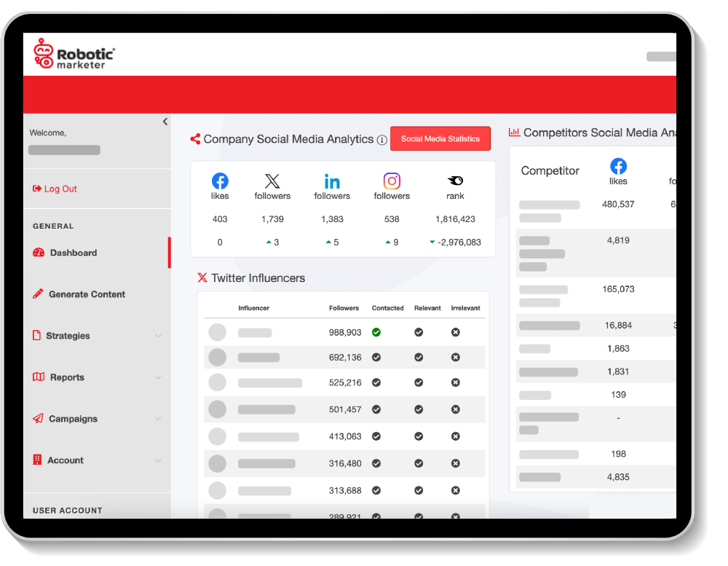The image size is (728, 566).
Task: Click the Semrush rank icon
Action: (455, 181)
